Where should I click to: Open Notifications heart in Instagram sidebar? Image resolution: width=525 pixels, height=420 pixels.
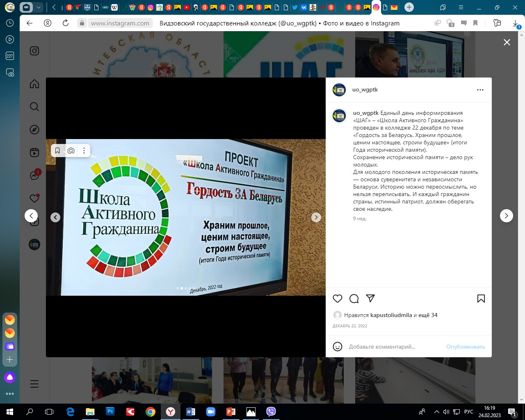34,199
